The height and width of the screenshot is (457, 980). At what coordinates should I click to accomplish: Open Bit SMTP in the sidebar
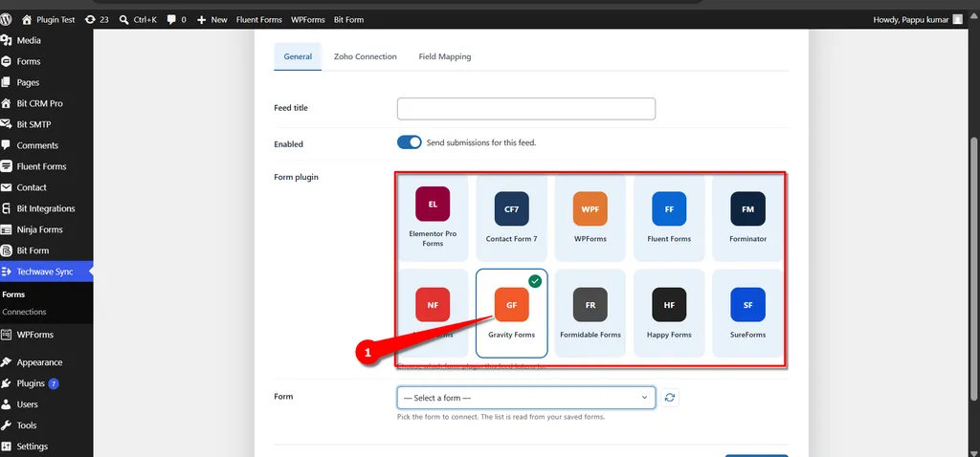tap(46, 124)
